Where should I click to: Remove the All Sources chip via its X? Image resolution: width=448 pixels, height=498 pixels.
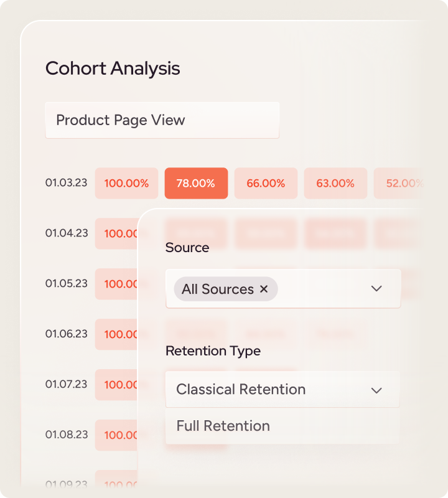tap(263, 289)
